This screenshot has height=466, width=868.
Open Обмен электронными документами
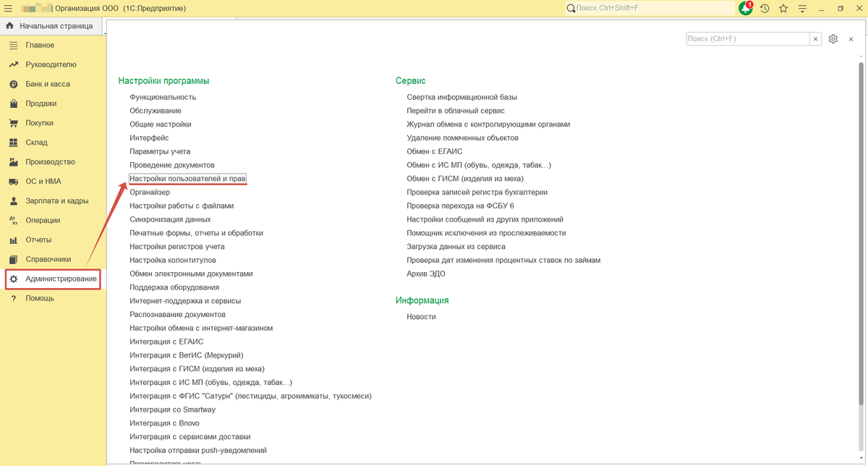point(191,274)
